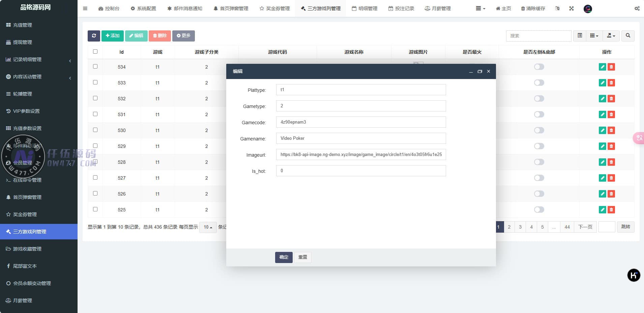Go to page 3 in pagination

tap(520, 227)
